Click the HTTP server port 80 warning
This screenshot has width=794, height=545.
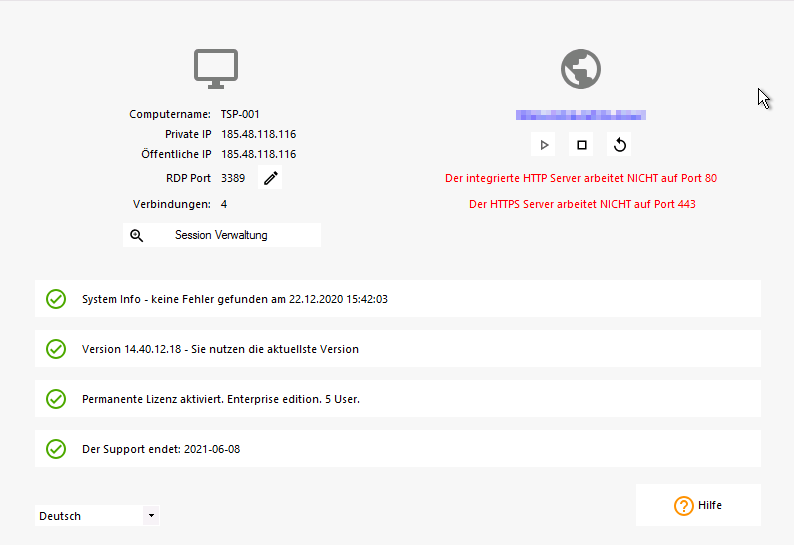coord(581,178)
